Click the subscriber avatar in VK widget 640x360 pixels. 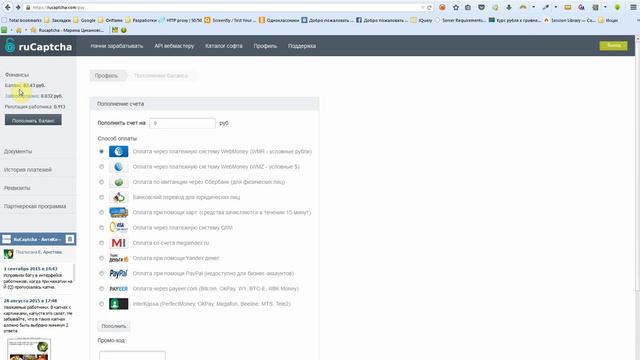click(9, 254)
